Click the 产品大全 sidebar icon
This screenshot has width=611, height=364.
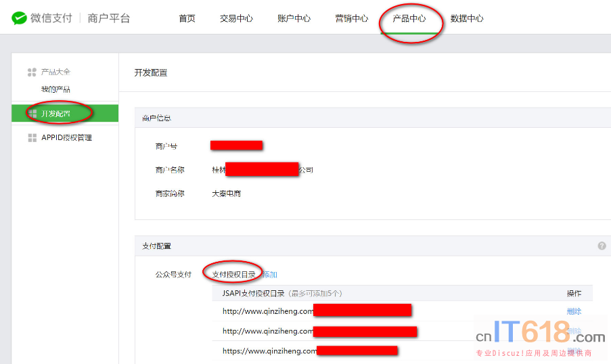click(32, 72)
